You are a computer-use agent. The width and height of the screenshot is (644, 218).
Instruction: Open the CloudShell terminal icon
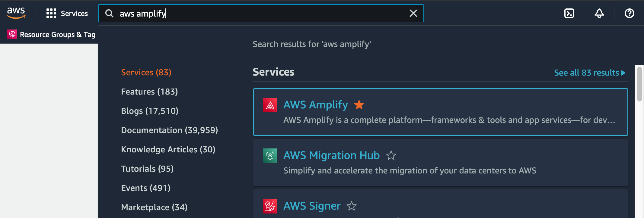pos(569,13)
